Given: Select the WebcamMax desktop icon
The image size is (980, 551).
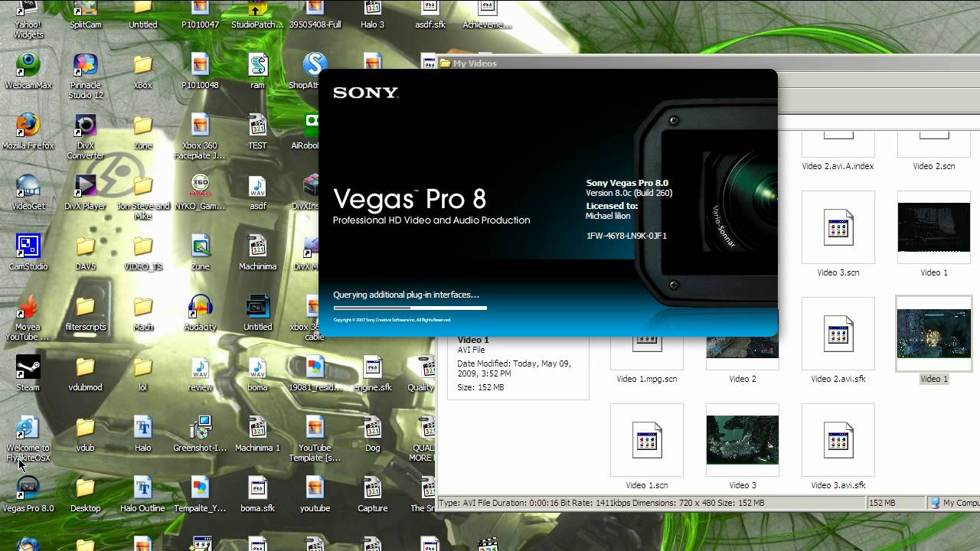Looking at the screenshot, I should 28,70.
